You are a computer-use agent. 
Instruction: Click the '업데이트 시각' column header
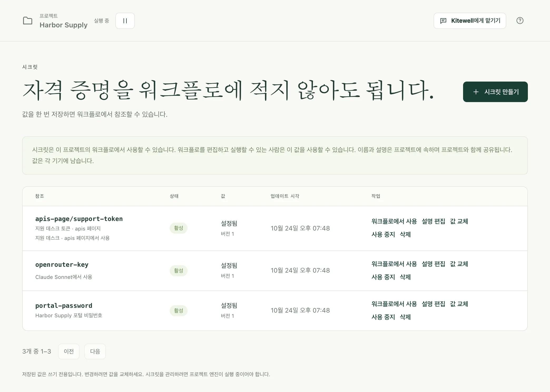pyautogui.click(x=285, y=196)
